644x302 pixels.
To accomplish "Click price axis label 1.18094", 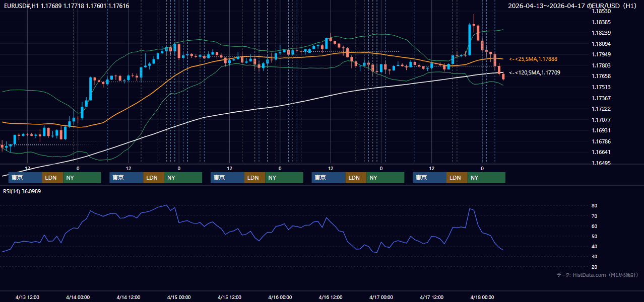I will point(601,44).
